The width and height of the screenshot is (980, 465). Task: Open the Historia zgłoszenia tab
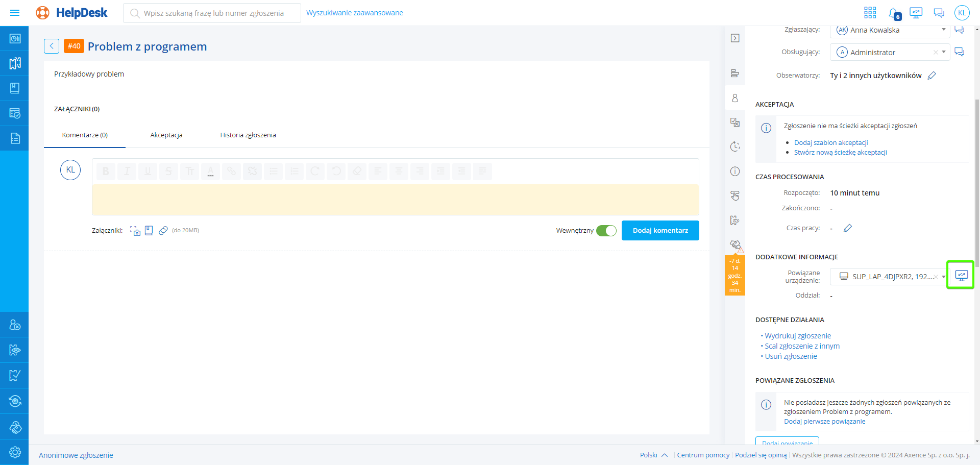[248, 135]
